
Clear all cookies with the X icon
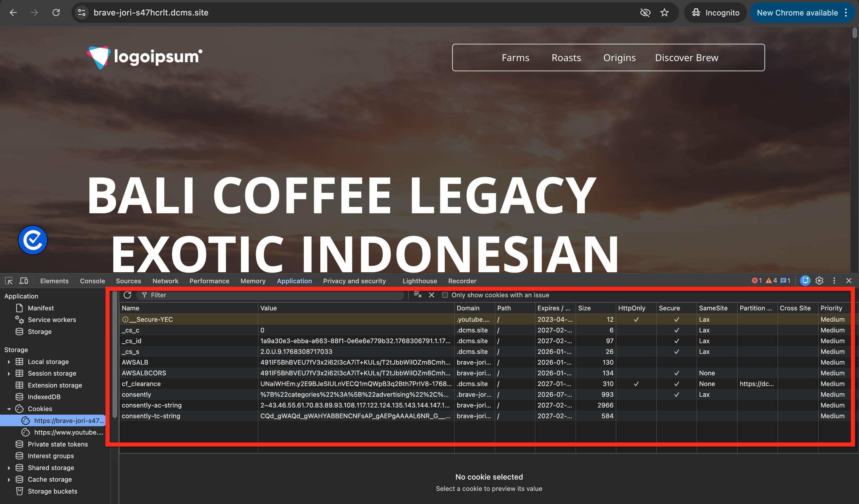coord(431,295)
